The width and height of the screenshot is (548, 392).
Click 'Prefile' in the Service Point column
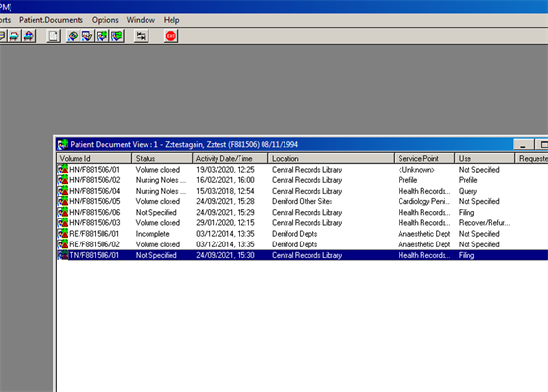(407, 180)
